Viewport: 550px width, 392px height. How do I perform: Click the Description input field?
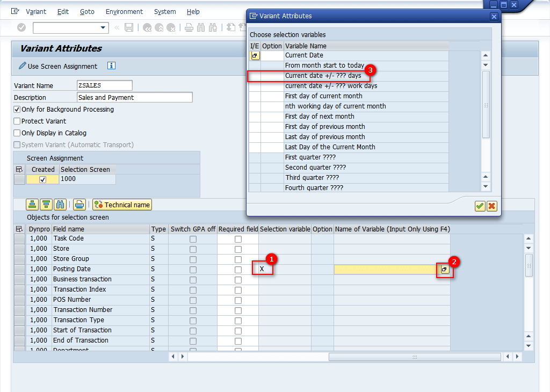(135, 97)
